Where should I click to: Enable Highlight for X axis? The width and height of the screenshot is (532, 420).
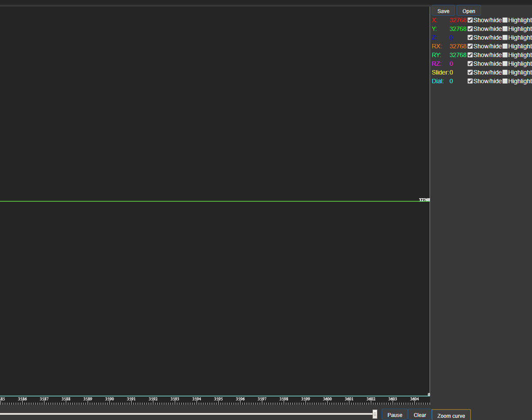pyautogui.click(x=505, y=20)
